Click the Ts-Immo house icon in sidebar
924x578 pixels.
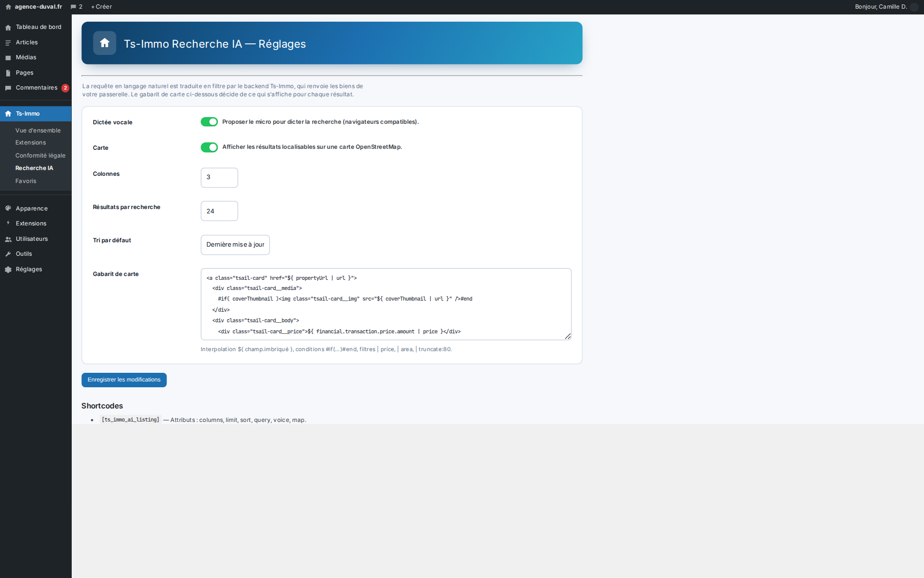pos(8,114)
